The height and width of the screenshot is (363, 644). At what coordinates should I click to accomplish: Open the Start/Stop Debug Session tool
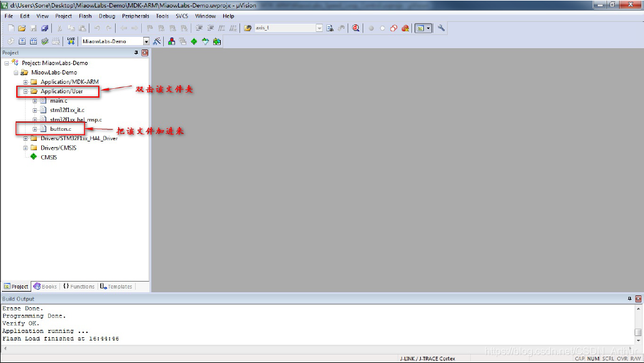click(355, 28)
